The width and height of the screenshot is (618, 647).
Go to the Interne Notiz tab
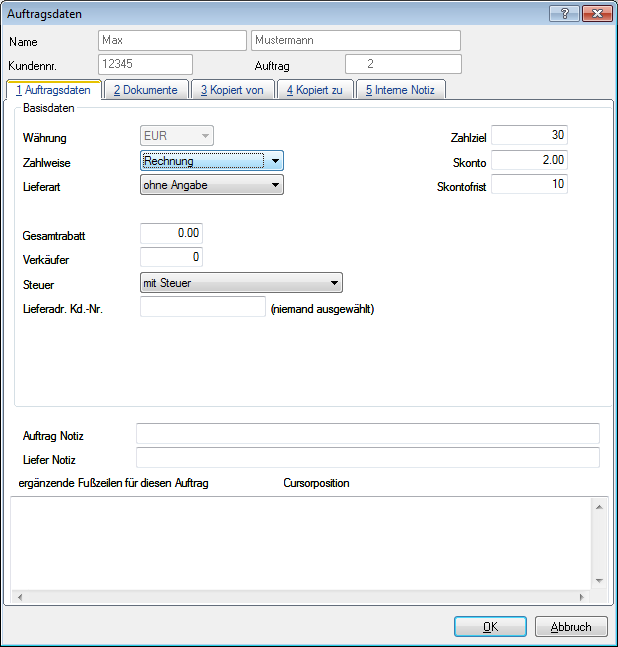point(400,90)
